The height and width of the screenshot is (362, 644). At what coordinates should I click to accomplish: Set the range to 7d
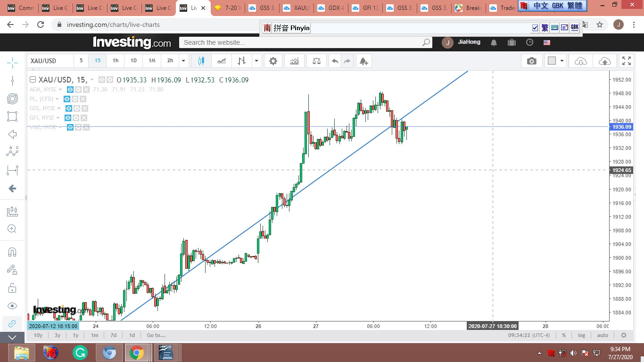113,335
